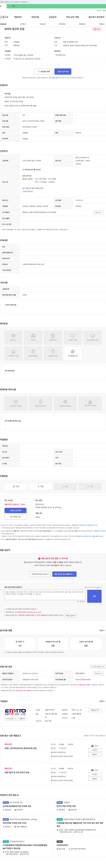Open the 실업급여 menu
This screenshot has width=106, height=868.
53,17
